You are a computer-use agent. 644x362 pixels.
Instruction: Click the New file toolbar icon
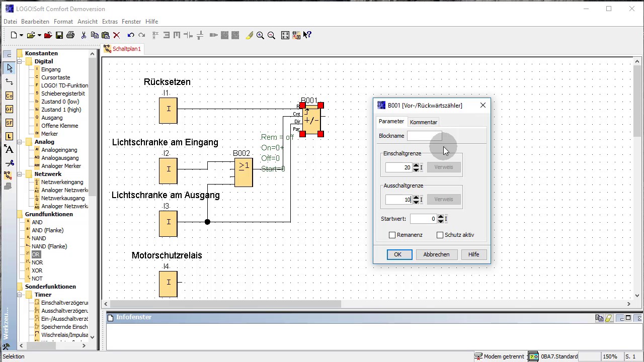14,35
